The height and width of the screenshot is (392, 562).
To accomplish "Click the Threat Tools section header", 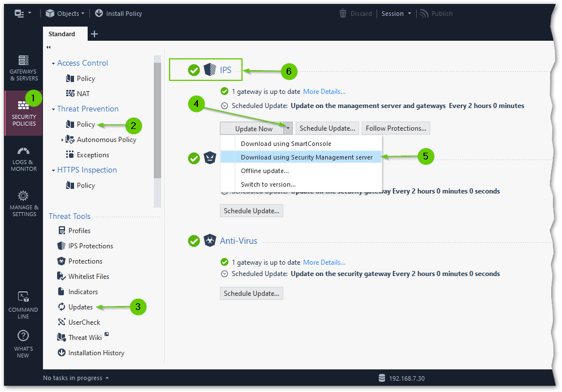I will [x=70, y=216].
